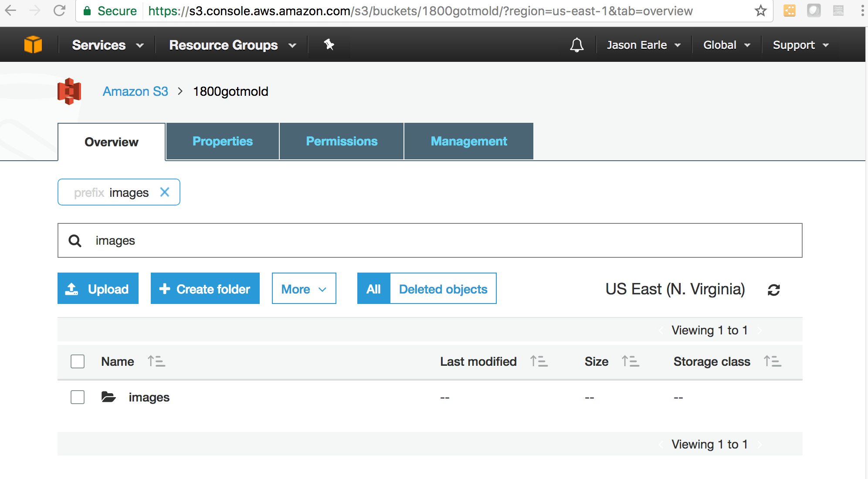Switch to the Permissions tab
Viewport: 868px width, 479px height.
pyautogui.click(x=342, y=141)
